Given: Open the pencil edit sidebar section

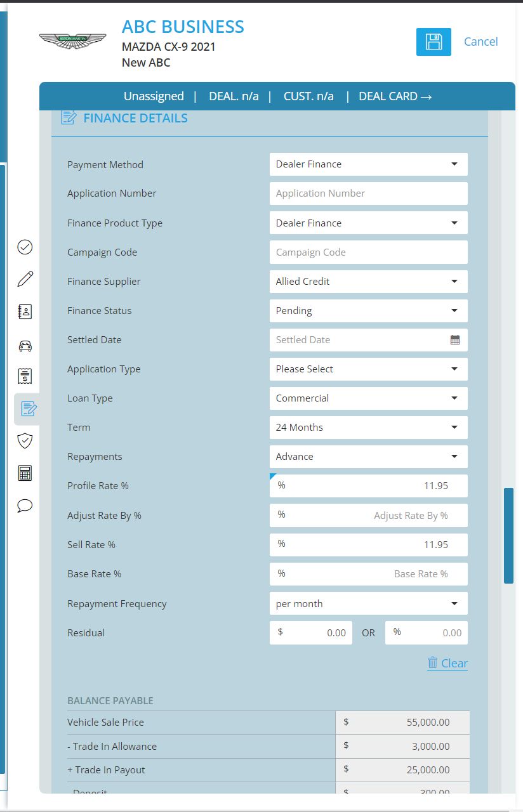Looking at the screenshot, I should pyautogui.click(x=25, y=279).
